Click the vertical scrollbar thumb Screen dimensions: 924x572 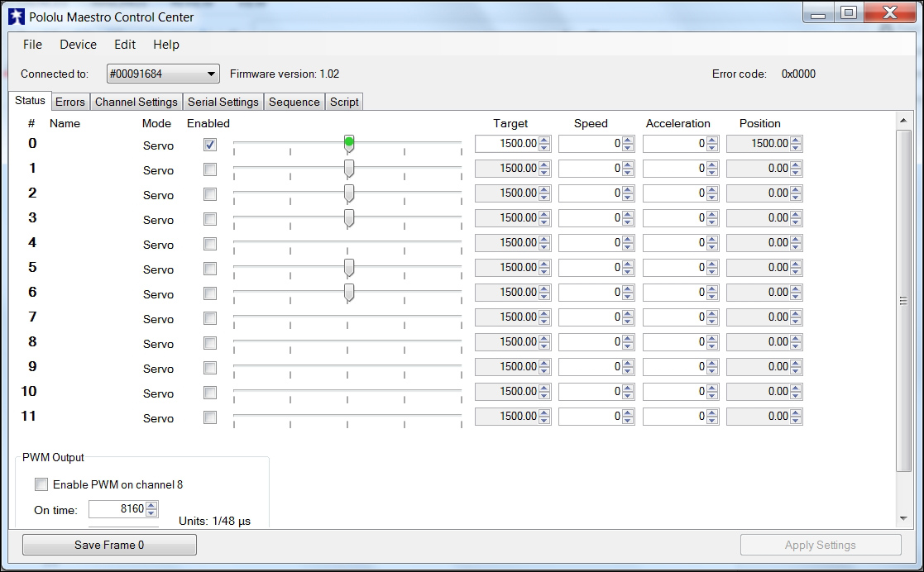[x=903, y=301]
